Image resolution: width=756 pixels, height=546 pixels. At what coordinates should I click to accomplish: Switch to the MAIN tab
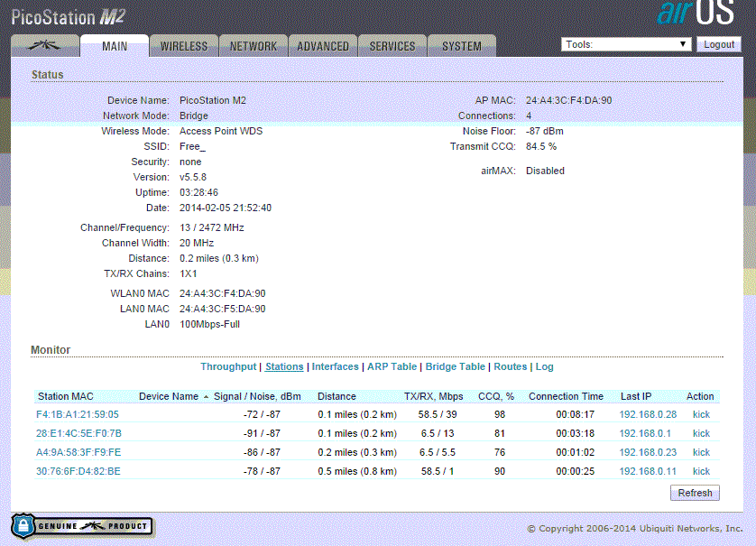pyautogui.click(x=115, y=46)
